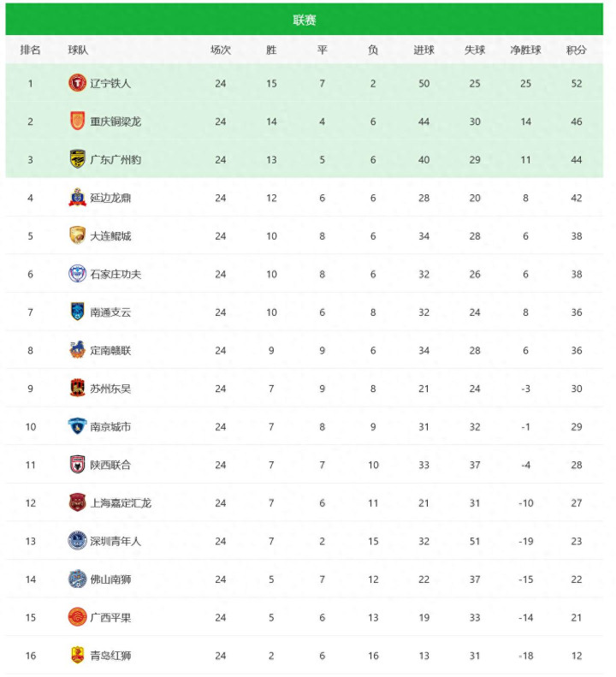Open the 佛山南狮 team name link

110,579
